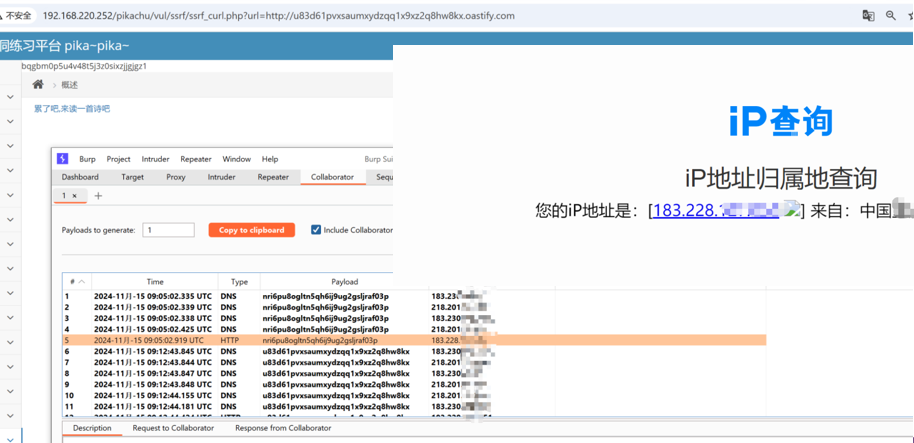
Task: Click the Burp Suite lightning logo icon
Action: pyautogui.click(x=62, y=159)
